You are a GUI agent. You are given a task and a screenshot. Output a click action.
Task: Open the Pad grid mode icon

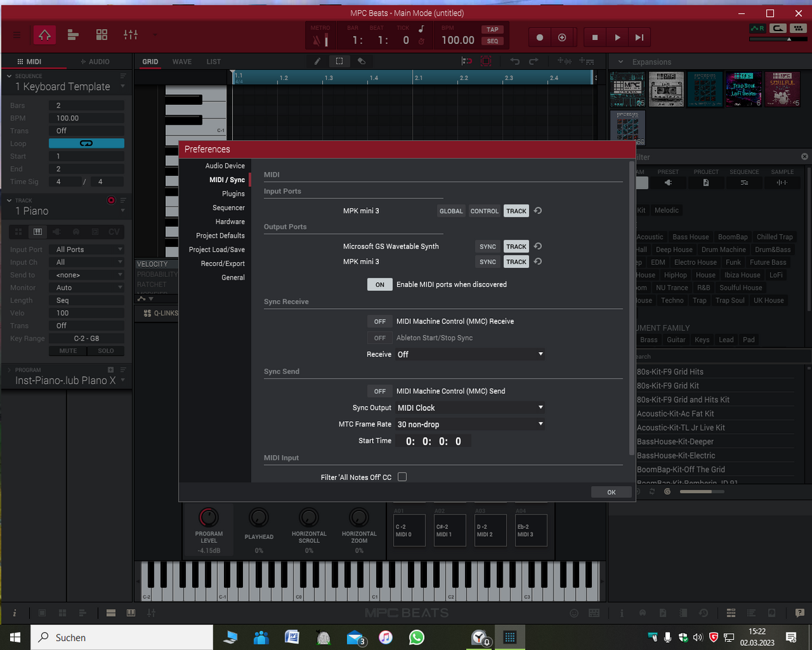[101, 35]
